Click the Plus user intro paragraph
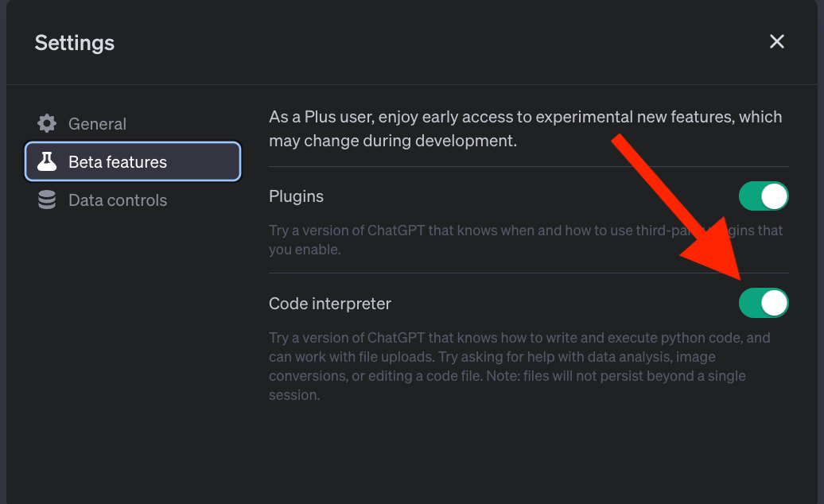The image size is (824, 504). pos(526,129)
